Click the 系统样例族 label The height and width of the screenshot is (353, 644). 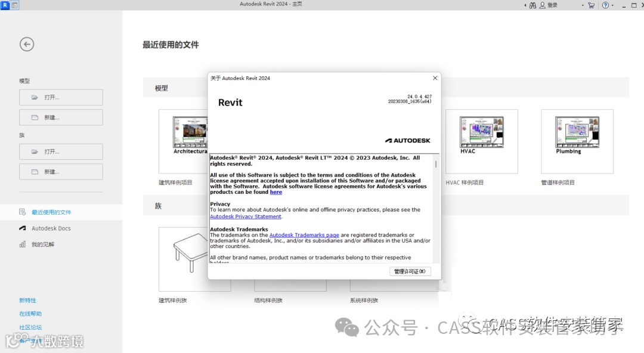[364, 301]
